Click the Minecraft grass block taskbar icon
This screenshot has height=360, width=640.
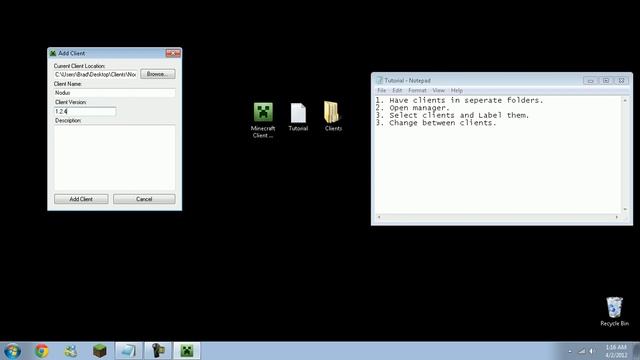click(99, 351)
